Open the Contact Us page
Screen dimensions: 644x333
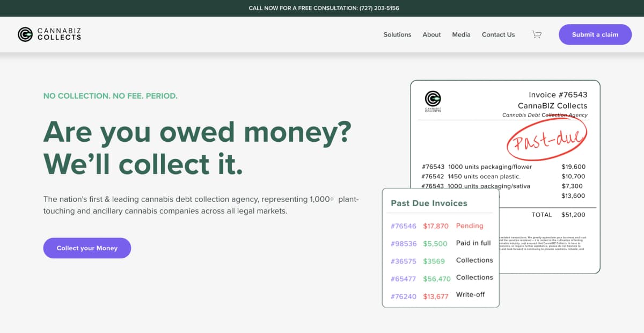tap(498, 34)
